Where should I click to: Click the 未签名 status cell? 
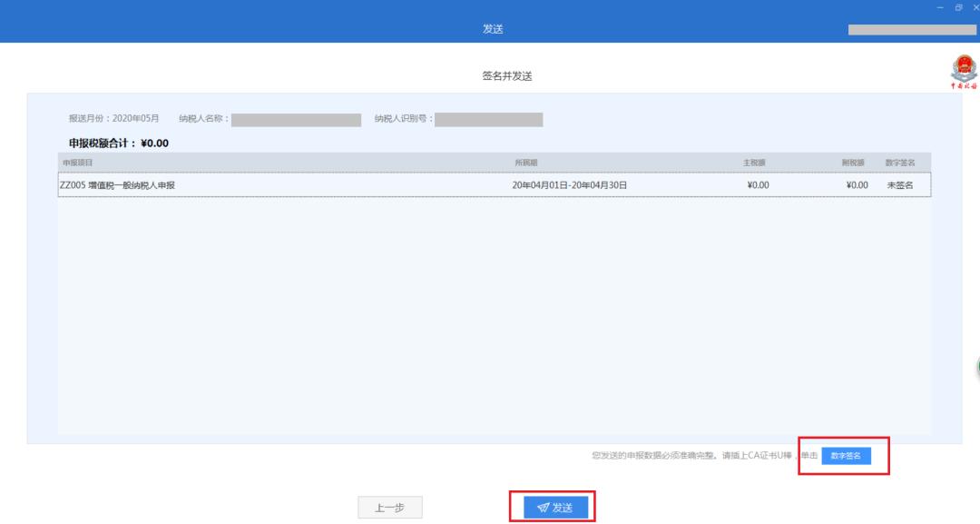pos(900,185)
